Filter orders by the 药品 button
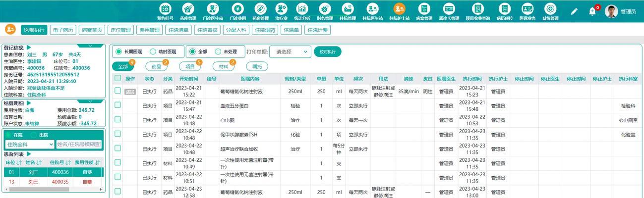644x198 pixels. point(156,66)
